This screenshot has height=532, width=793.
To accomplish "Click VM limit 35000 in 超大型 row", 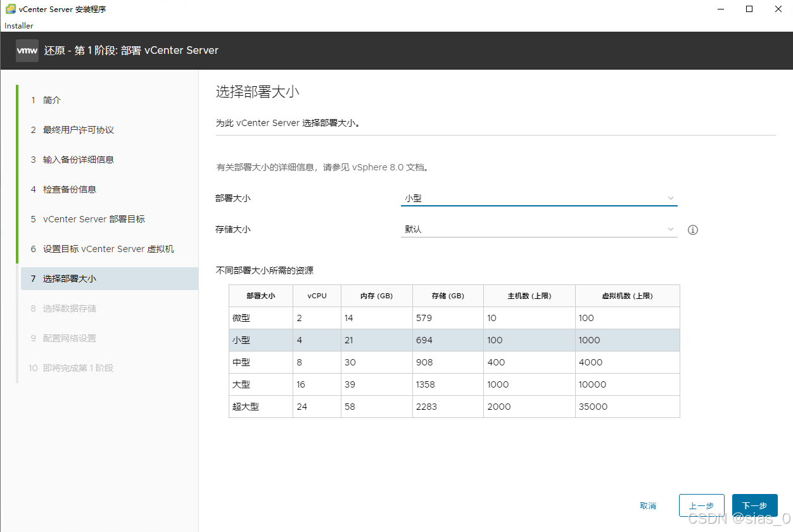I will click(x=593, y=407).
